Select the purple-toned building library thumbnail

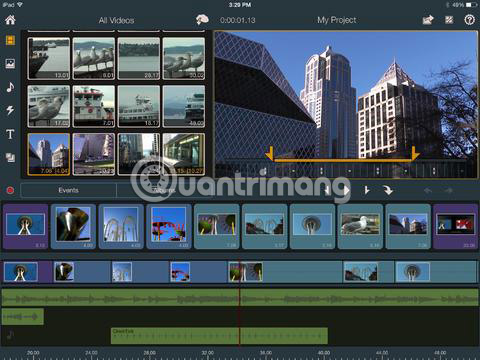coord(94,154)
